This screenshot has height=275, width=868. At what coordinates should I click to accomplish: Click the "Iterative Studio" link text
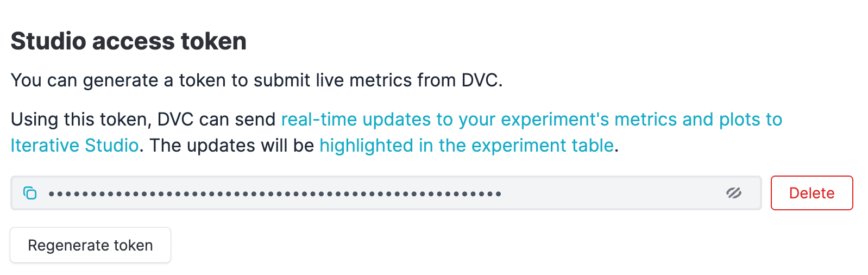pyautogui.click(x=74, y=146)
